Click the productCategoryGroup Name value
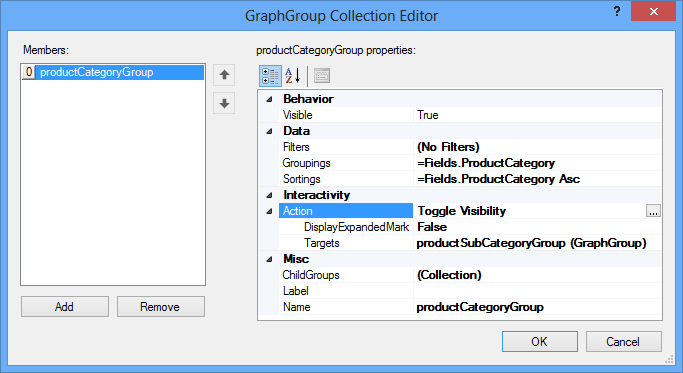Image resolution: width=683 pixels, height=373 pixels. (480, 307)
